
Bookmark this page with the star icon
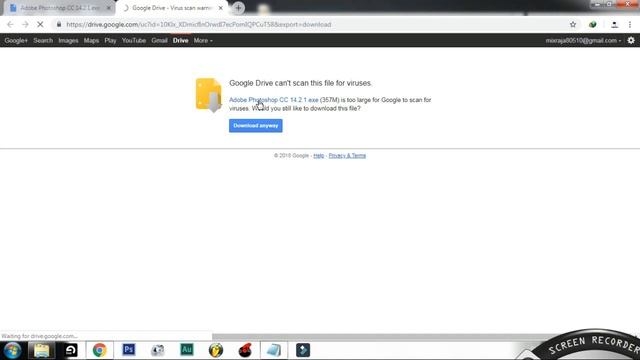[x=573, y=24]
